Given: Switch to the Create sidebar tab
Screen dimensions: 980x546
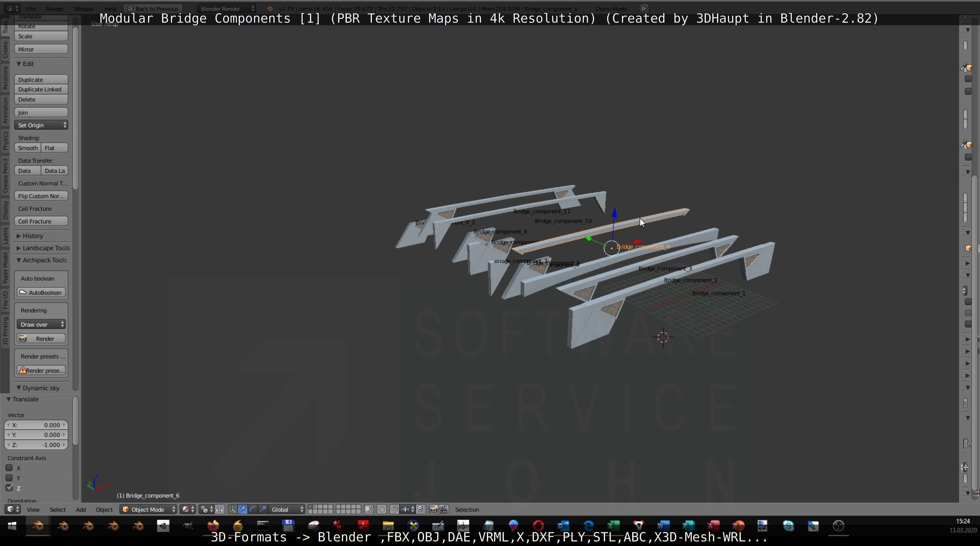Looking at the screenshot, I should [5, 50].
